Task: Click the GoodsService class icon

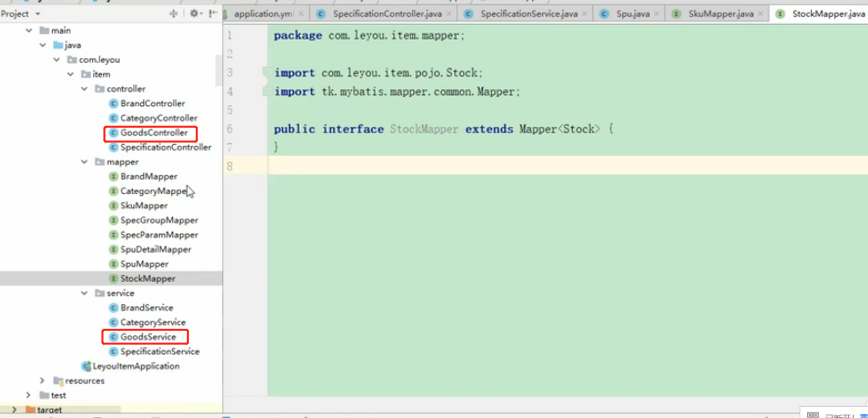Action: tap(114, 337)
